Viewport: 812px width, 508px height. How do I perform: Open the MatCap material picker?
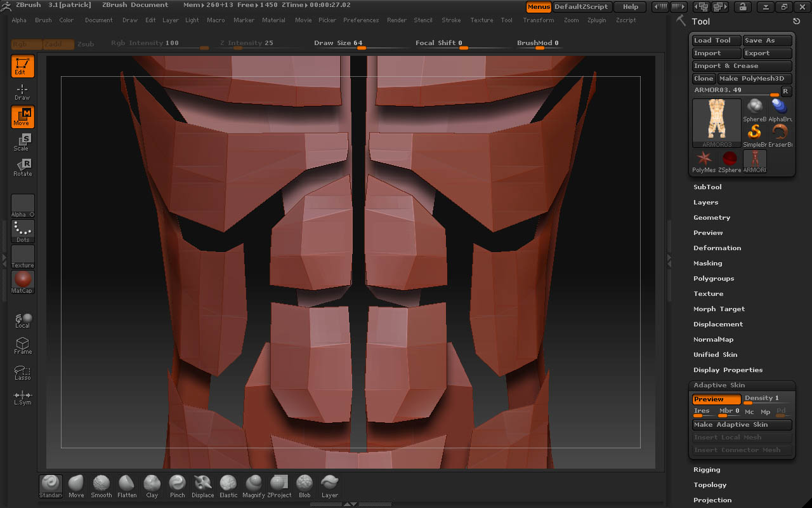[23, 281]
